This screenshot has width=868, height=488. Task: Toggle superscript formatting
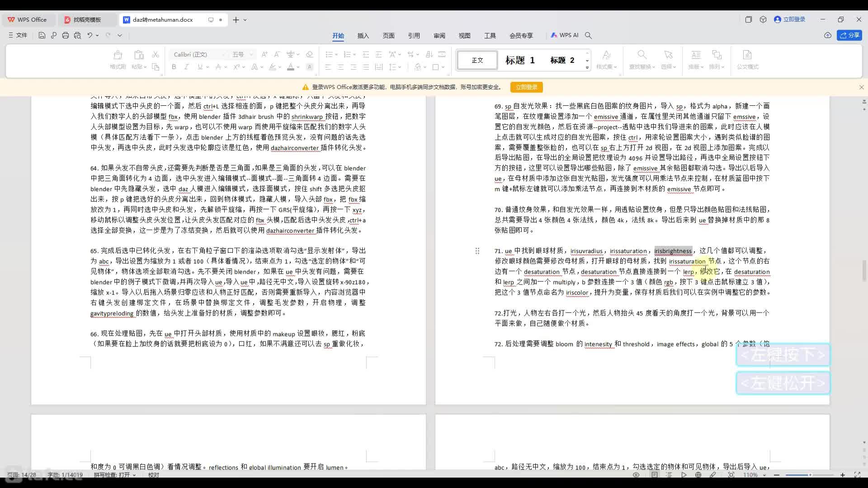pos(236,67)
